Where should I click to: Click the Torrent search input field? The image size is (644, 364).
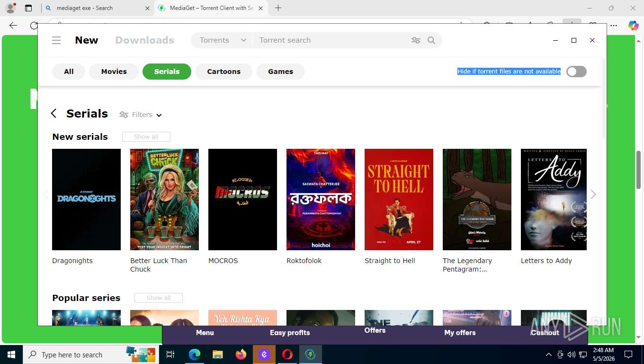pyautogui.click(x=331, y=40)
